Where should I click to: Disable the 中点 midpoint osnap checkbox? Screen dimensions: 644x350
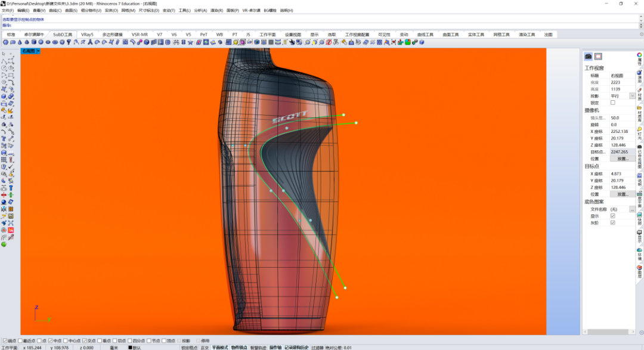point(51,340)
